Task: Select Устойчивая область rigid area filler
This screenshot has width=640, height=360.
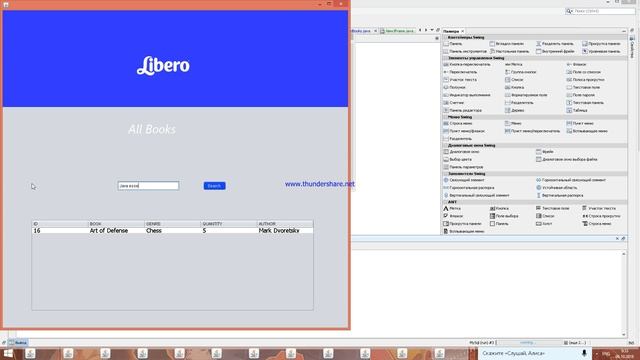Action: click(556, 188)
